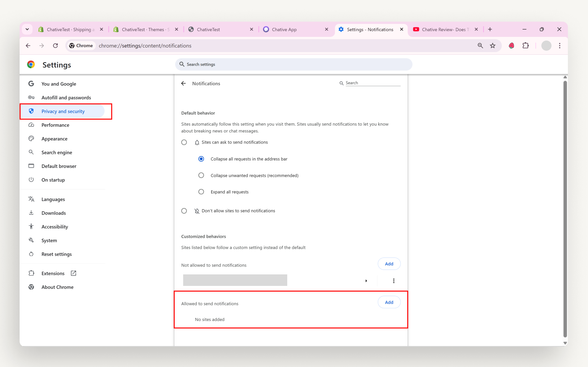Open the Extensions puzzle icon
The width and height of the screenshot is (588, 367).
coord(526,46)
